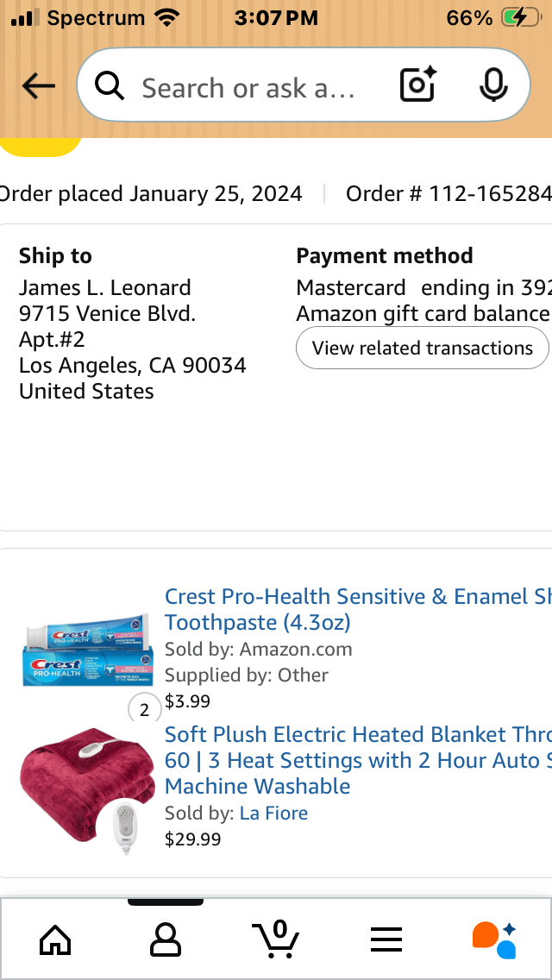Tap the Crest toothpaste product image
Screen dimensions: 552x980
87,650
